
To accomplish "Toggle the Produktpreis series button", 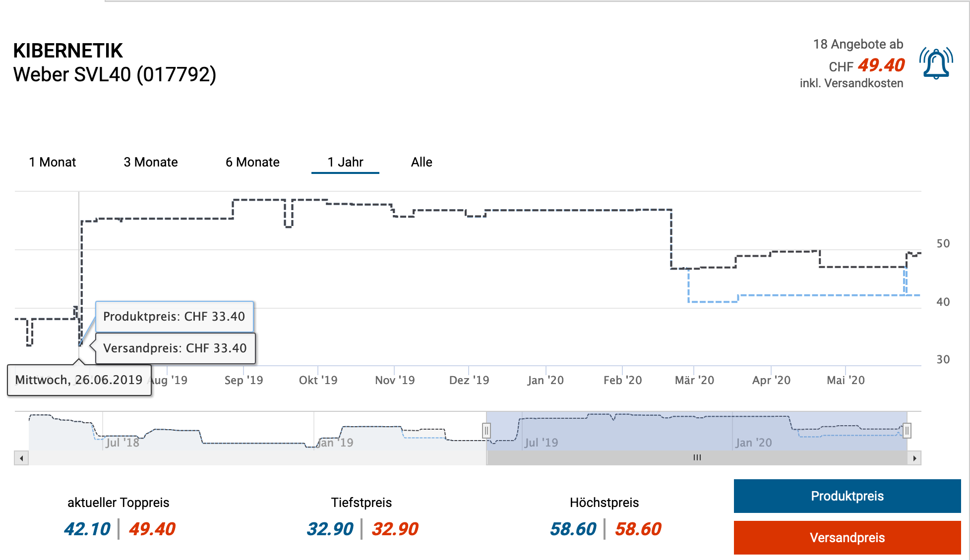I will pos(847,496).
